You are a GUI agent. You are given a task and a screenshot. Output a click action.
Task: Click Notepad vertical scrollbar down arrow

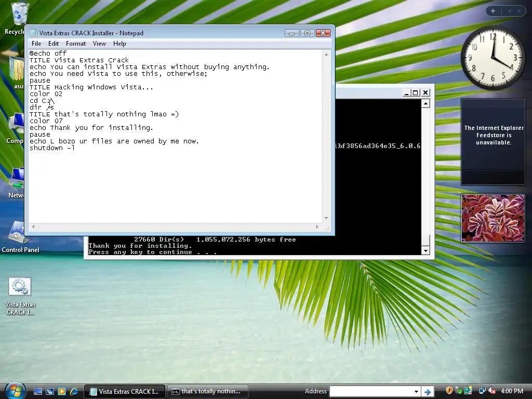click(x=326, y=218)
